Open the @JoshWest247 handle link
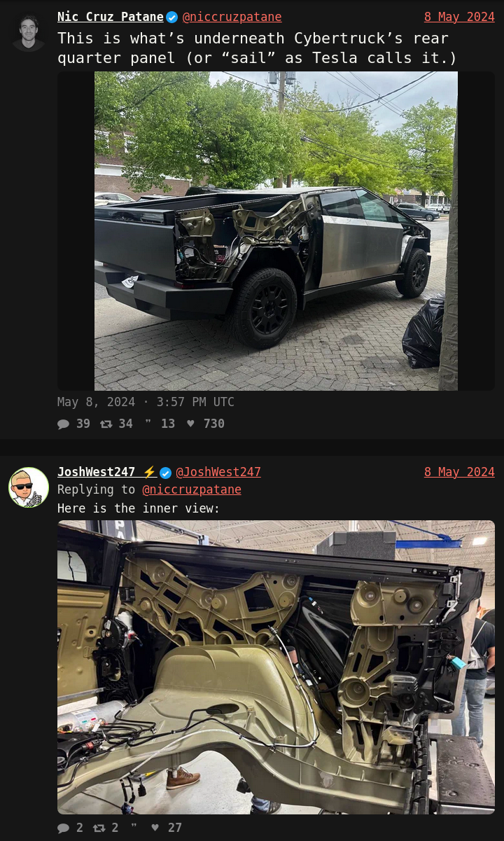Image resolution: width=504 pixels, height=841 pixels. (218, 472)
